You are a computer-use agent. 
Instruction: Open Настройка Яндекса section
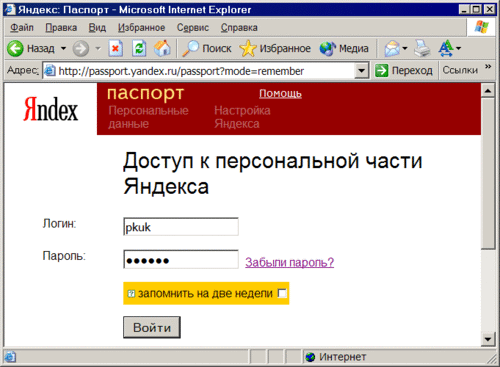point(242,117)
